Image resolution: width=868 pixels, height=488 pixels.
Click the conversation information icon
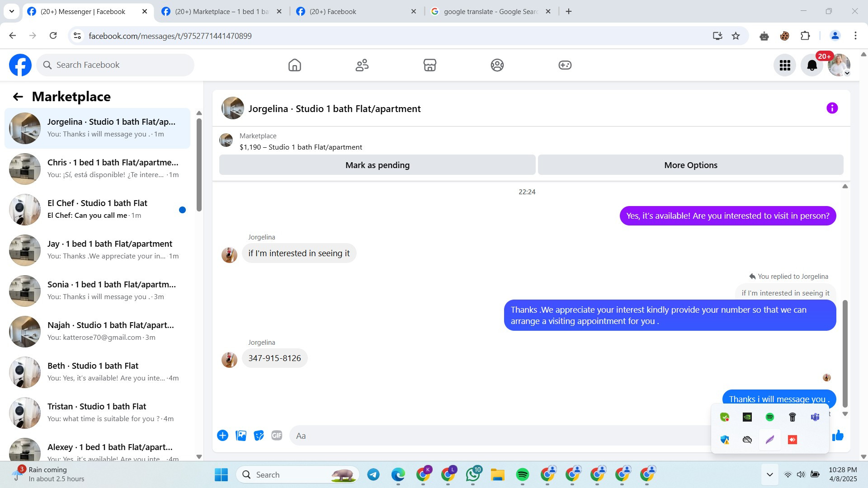tap(832, 108)
